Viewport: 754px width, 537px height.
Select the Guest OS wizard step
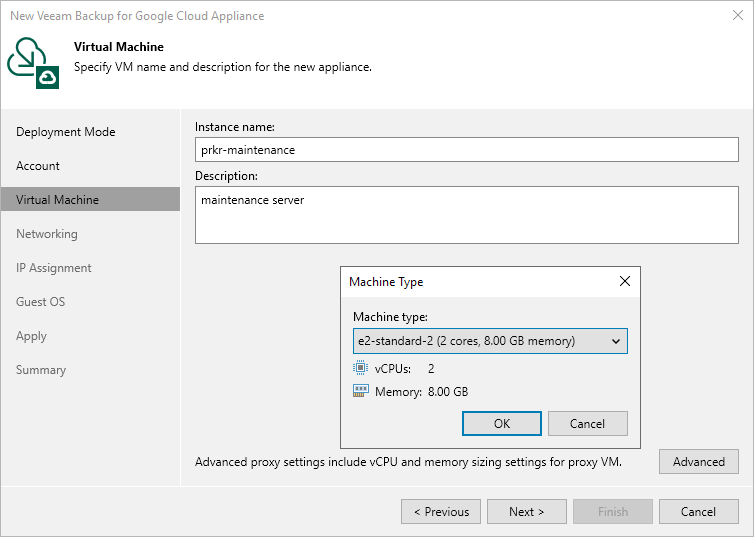click(40, 302)
